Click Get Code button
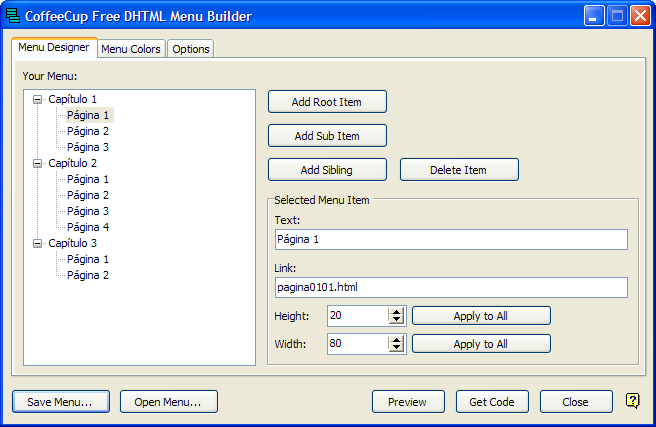The height and width of the screenshot is (427, 656). pos(492,402)
